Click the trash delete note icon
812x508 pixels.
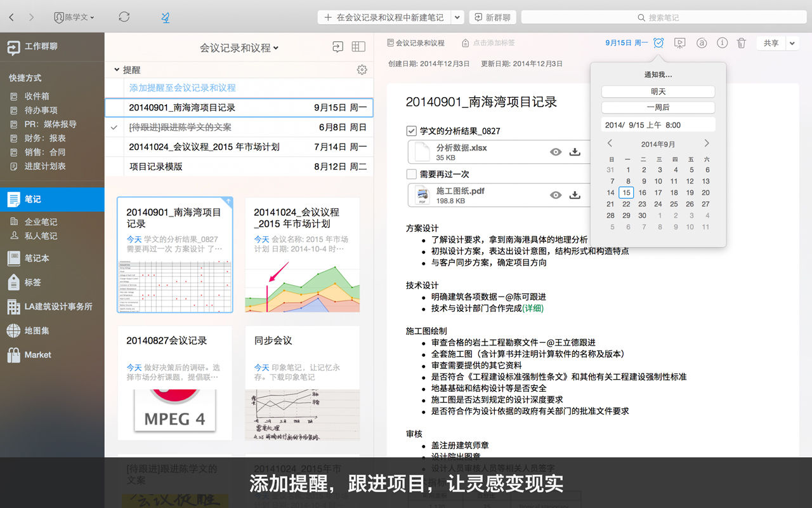741,43
